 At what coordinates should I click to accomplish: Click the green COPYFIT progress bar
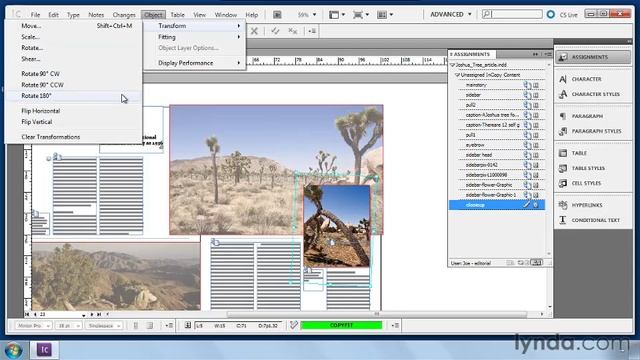click(341, 325)
